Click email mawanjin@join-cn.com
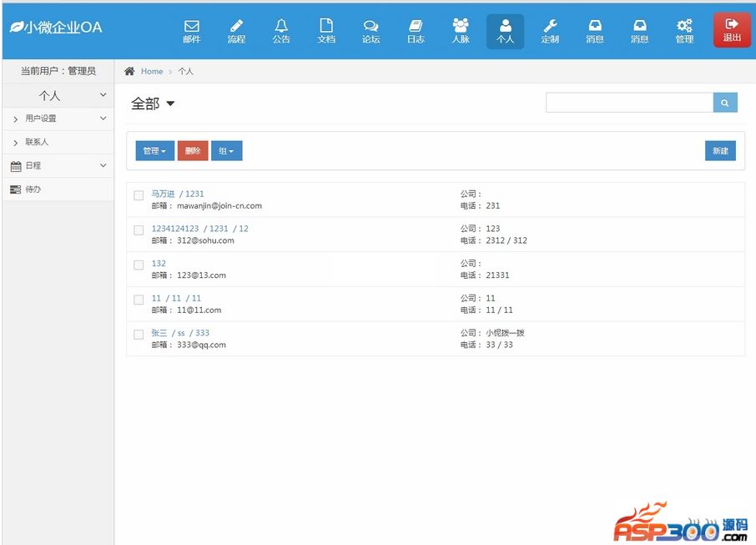This screenshot has width=756, height=545. pos(219,206)
